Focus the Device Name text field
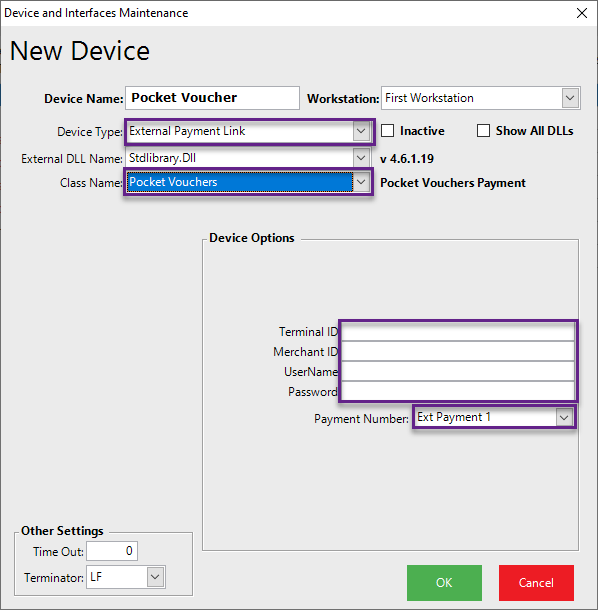This screenshot has height=610, width=598. (x=212, y=98)
